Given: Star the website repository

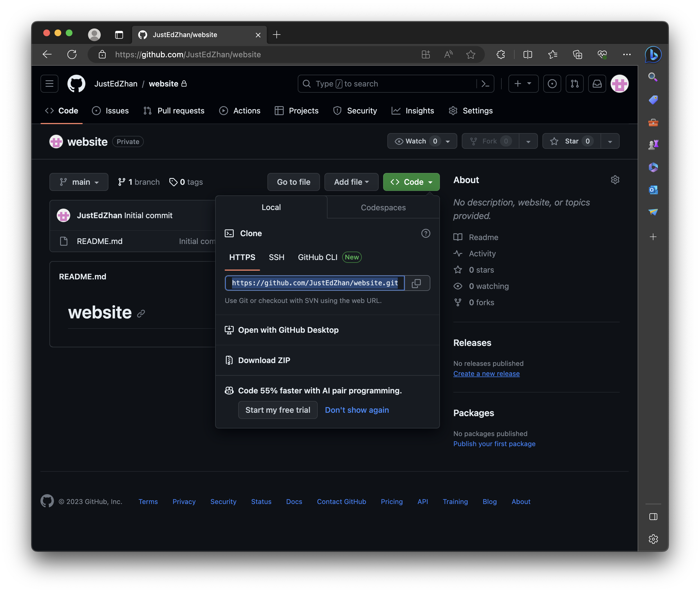Looking at the screenshot, I should (571, 141).
